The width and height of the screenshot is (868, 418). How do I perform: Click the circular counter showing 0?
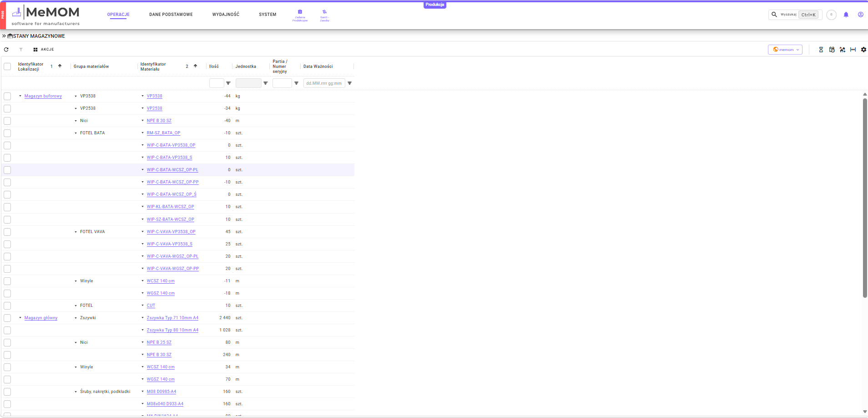pos(831,15)
